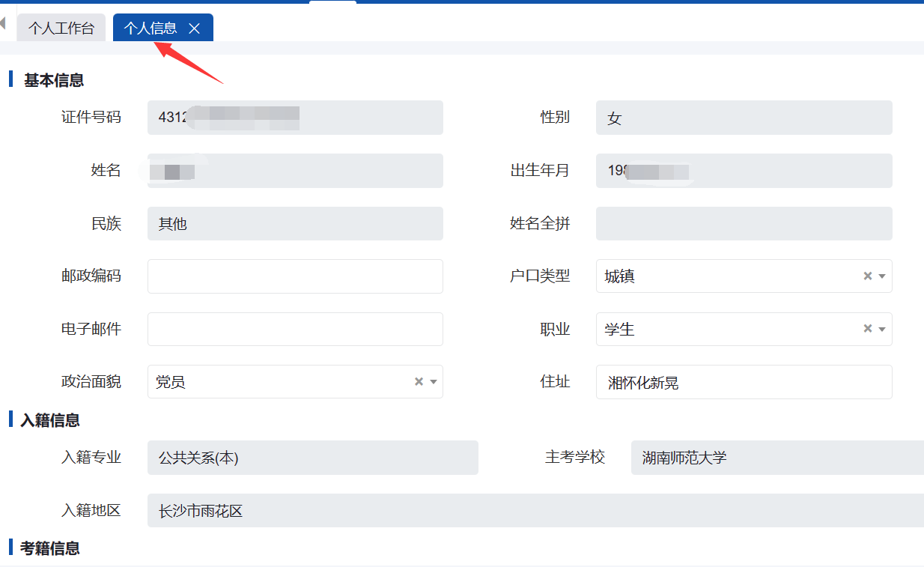Open the 职业 dropdown arrow
This screenshot has height=567, width=924.
882,329
